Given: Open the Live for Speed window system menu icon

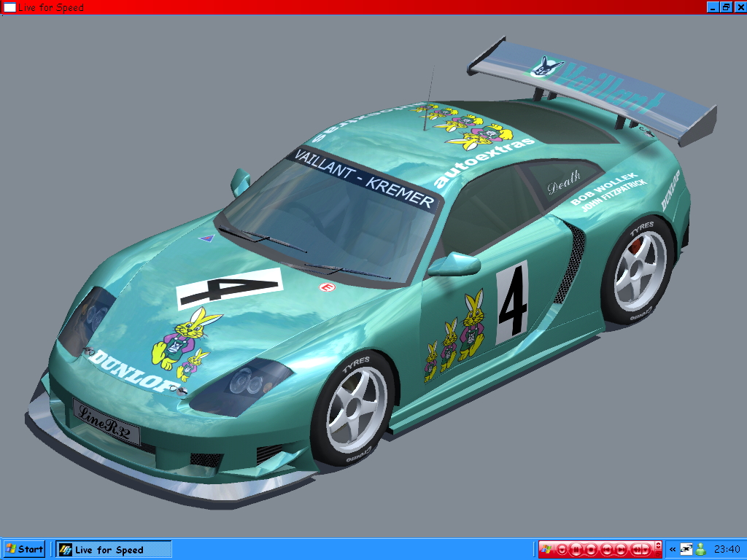Looking at the screenshot, I should coord(9,7).
